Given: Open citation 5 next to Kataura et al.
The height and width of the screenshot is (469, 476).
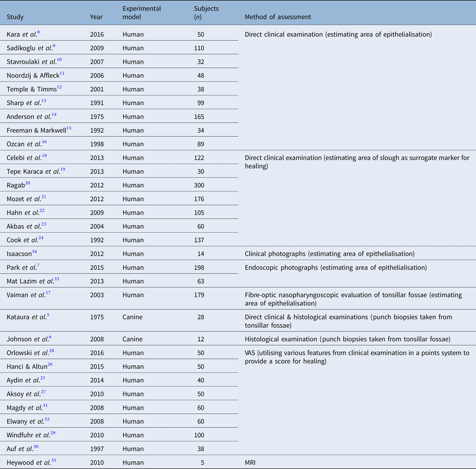Looking at the screenshot, I should tap(48, 314).
